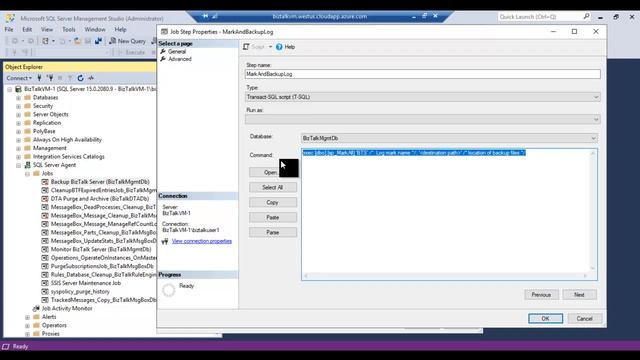The height and width of the screenshot is (360, 640).
Task: Click the Paste button
Action: pos(273,218)
